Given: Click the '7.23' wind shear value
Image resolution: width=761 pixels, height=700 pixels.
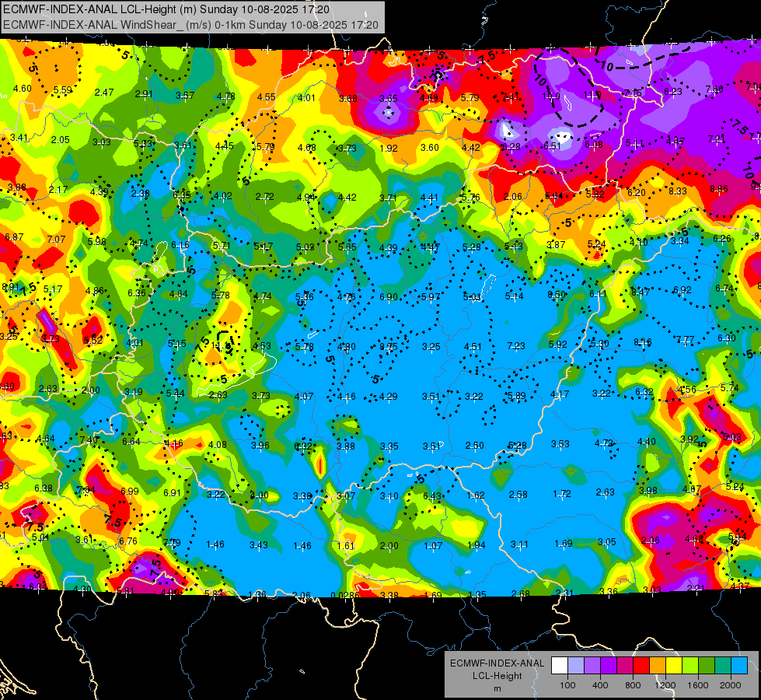Looking at the screenshot, I should 516,346.
